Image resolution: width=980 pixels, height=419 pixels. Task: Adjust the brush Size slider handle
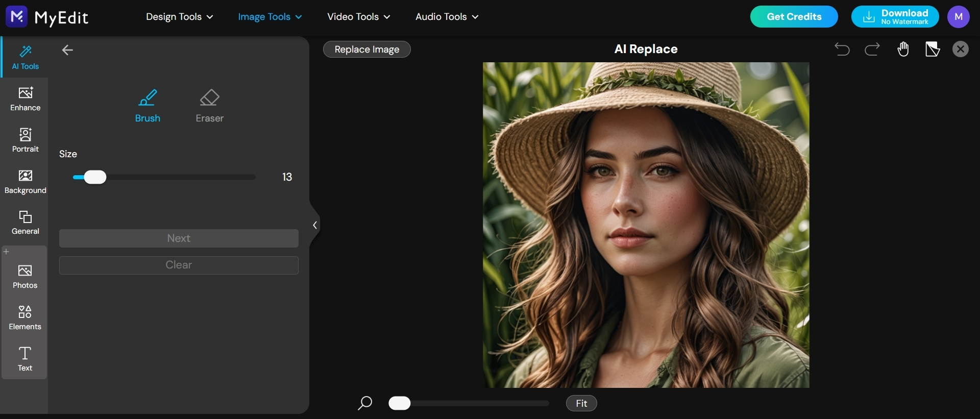tap(95, 177)
